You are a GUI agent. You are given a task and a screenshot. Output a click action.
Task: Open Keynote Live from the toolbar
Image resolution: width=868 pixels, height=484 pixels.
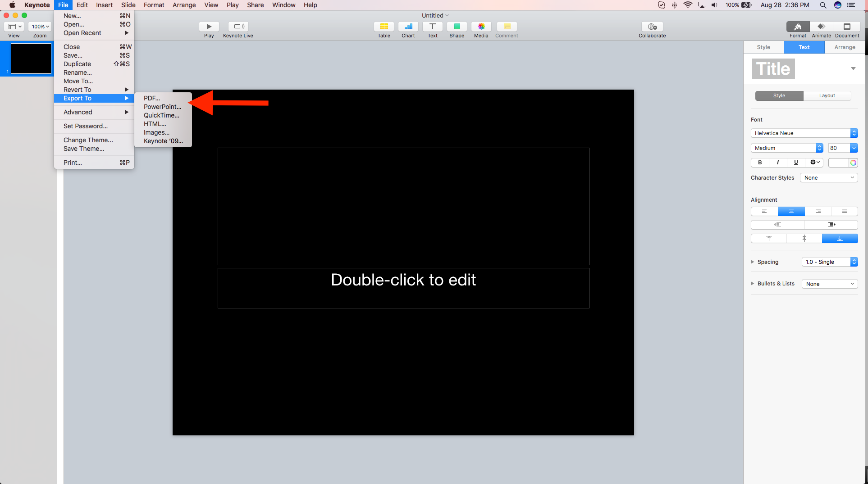pos(238,27)
